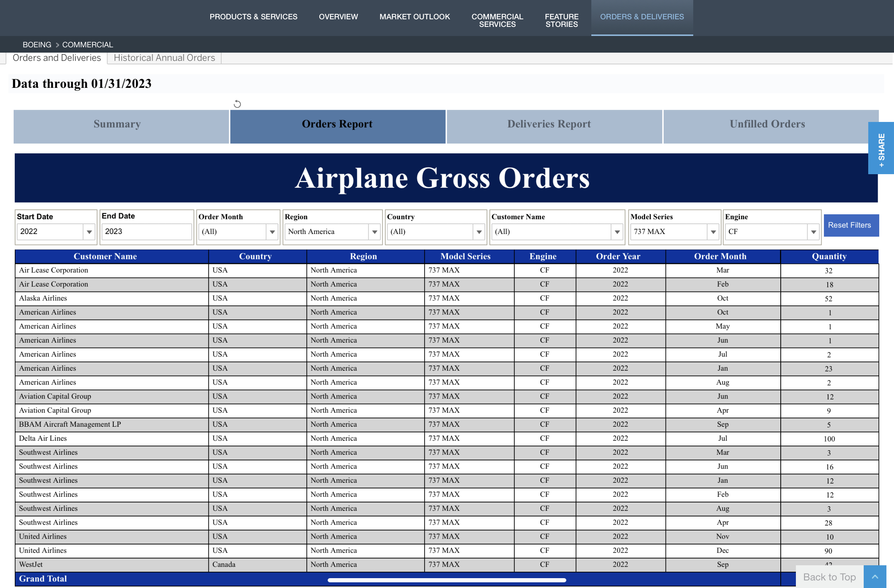Click Back to Top link

point(830,577)
